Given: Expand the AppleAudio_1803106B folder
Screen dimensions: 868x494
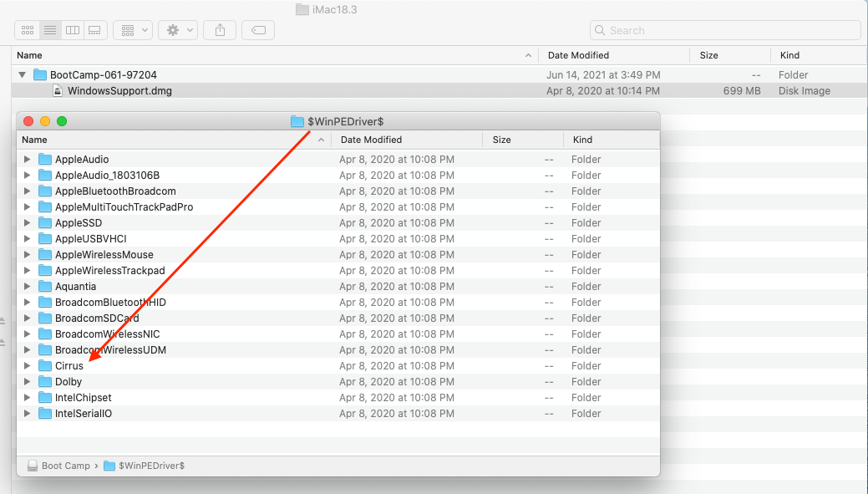Looking at the screenshot, I should [x=27, y=175].
